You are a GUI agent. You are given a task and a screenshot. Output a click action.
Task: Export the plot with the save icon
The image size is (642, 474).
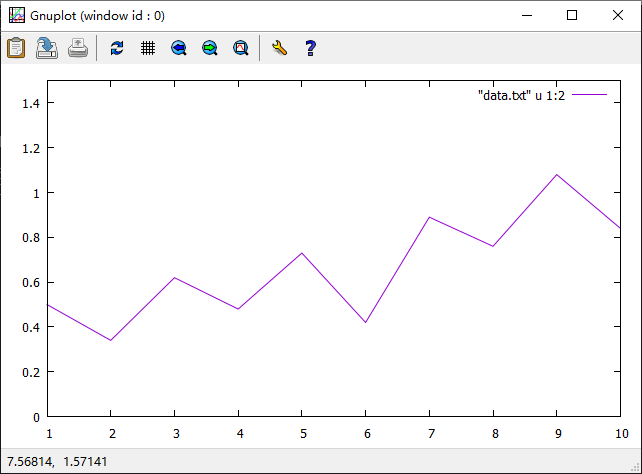click(47, 48)
